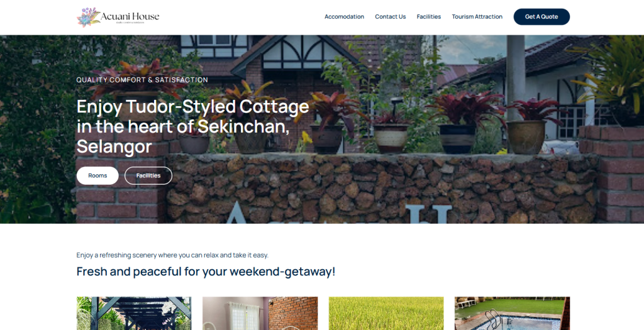Open the garden pergola thumbnail
This screenshot has height=330, width=644.
tap(134, 313)
